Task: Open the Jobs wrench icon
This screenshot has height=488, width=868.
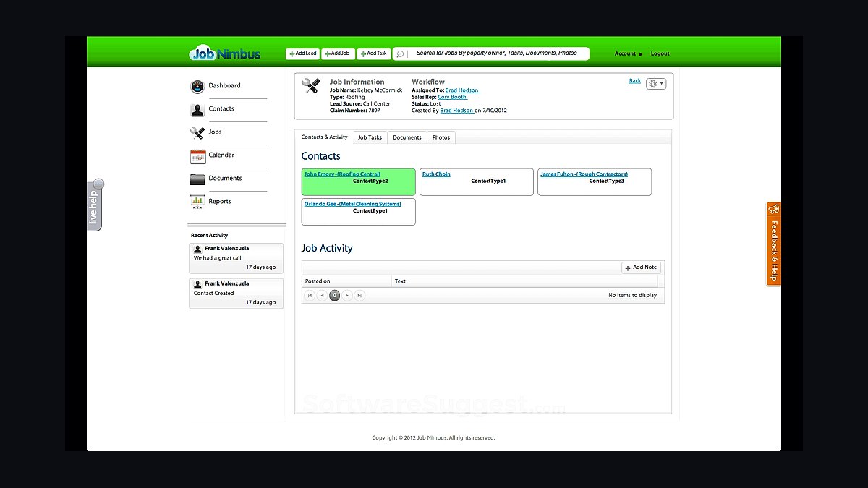Action: [197, 133]
